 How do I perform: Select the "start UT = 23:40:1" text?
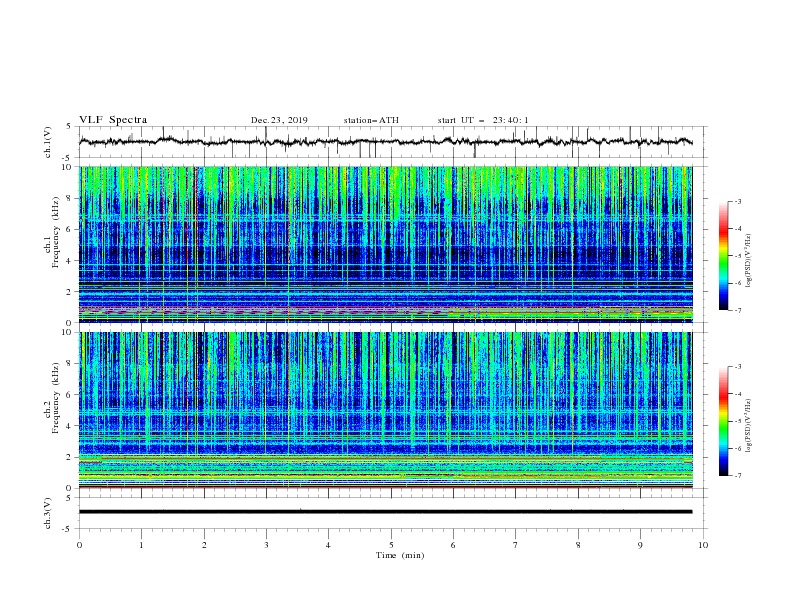click(483, 120)
